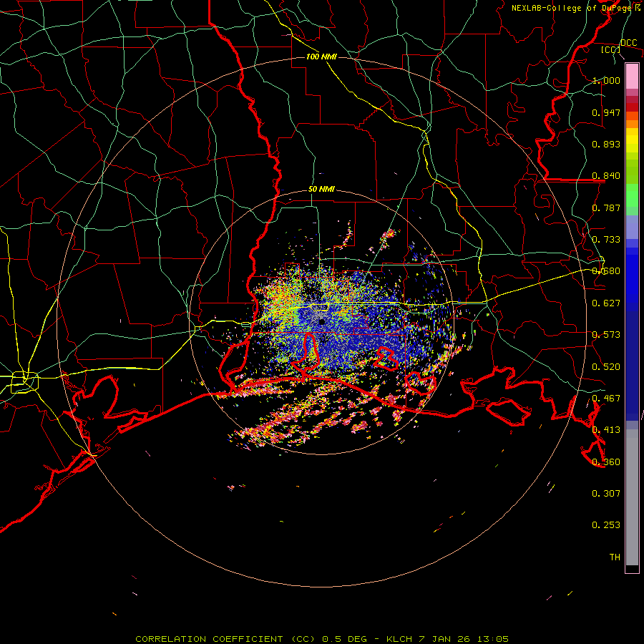Viewport: 644px width, 644px height.
Task: Click the 0.627 scale value
Action: click(x=606, y=303)
